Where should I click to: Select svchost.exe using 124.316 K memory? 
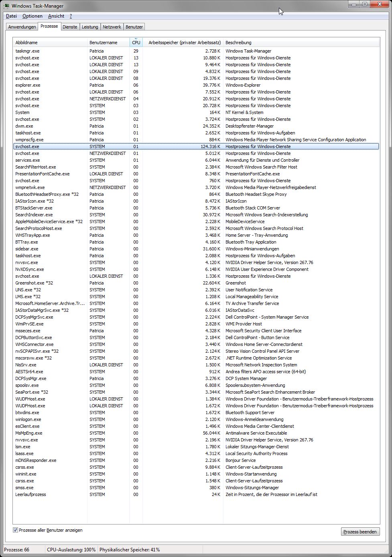196,146
